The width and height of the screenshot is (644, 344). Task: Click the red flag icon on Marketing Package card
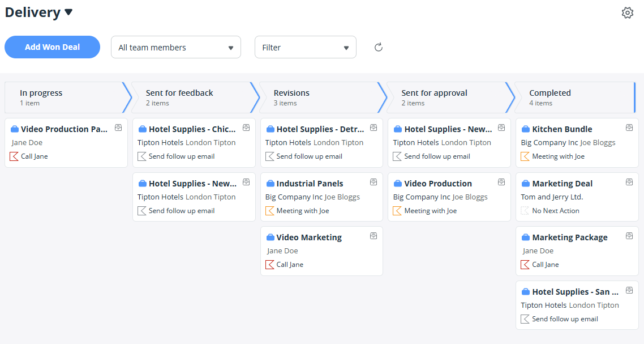point(525,265)
